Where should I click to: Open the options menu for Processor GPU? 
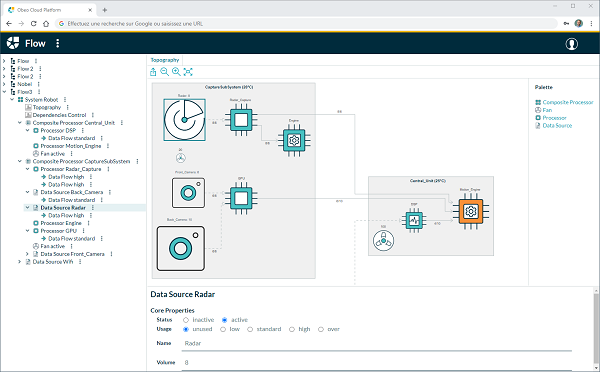click(83, 231)
